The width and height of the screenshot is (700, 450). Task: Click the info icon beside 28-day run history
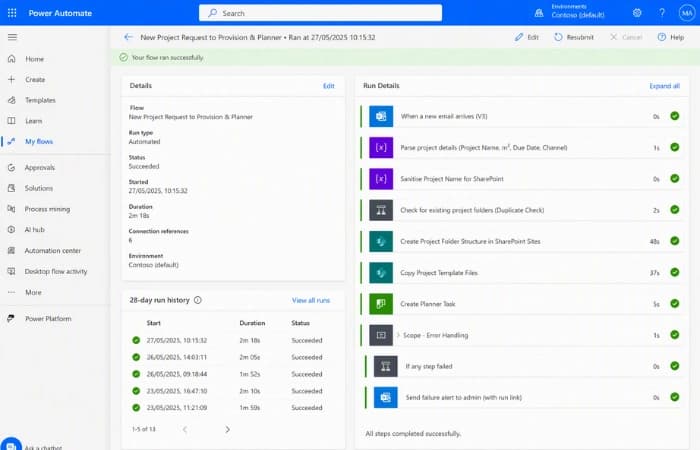(x=198, y=300)
